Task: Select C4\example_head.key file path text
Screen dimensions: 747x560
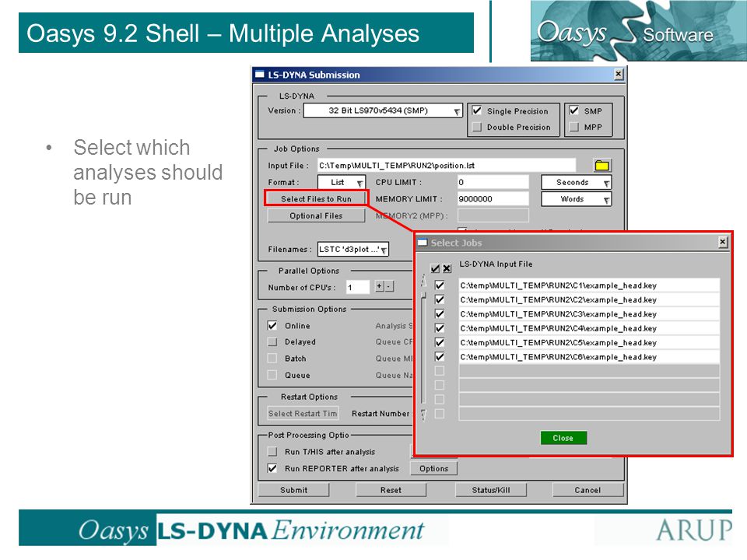Action: click(x=558, y=328)
